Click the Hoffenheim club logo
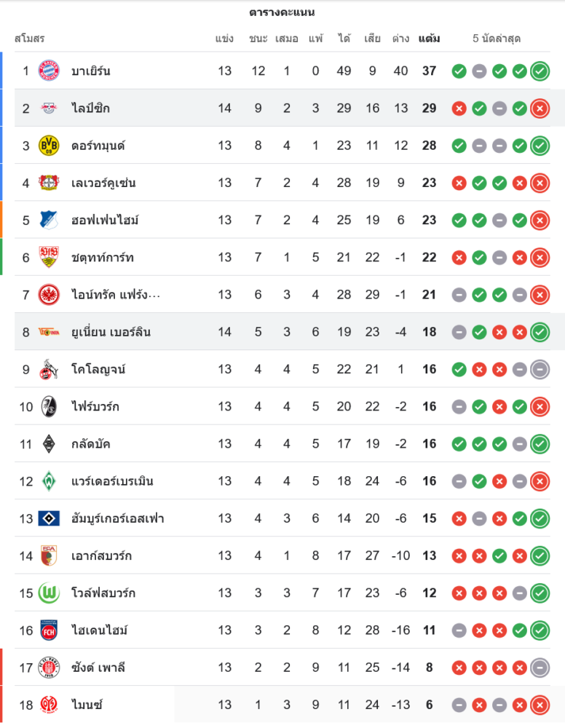Viewport: 565px width, 728px height. point(48,220)
